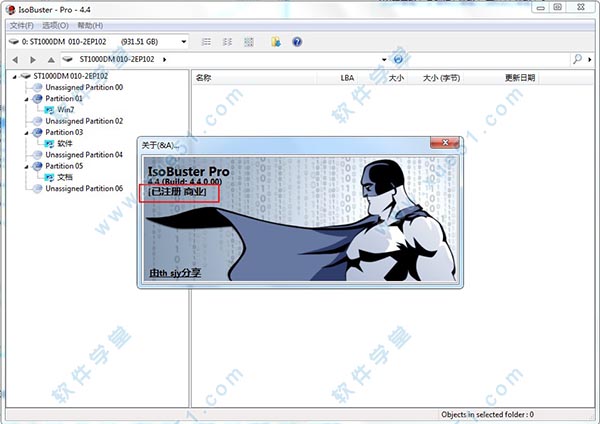Select the Win7 volume
This screenshot has width=600, height=424.
click(x=65, y=110)
